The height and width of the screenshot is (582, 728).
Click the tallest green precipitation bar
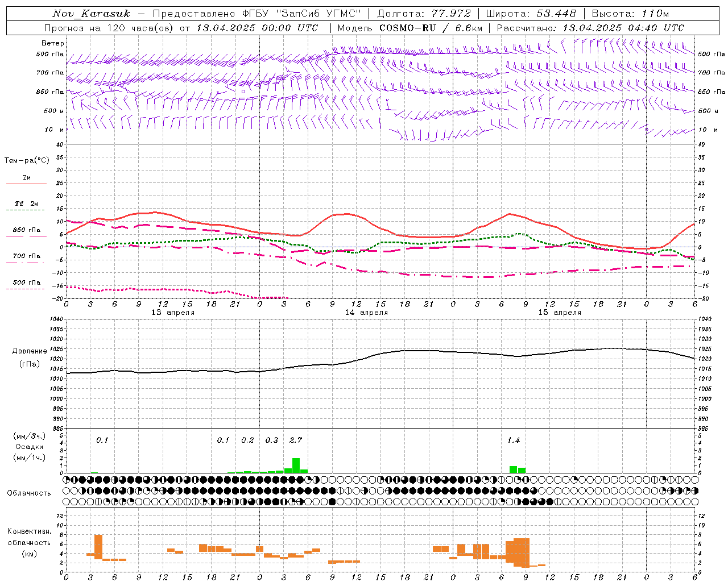(296, 465)
